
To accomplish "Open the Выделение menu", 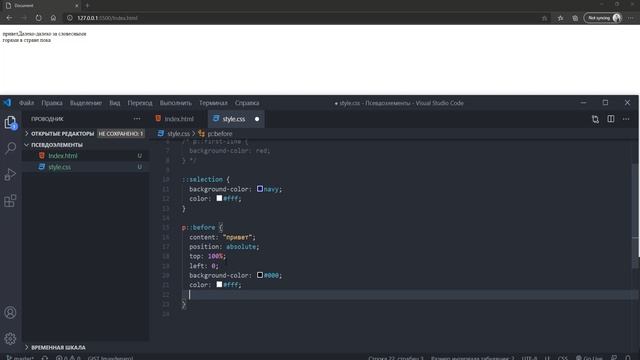I will 86,103.
